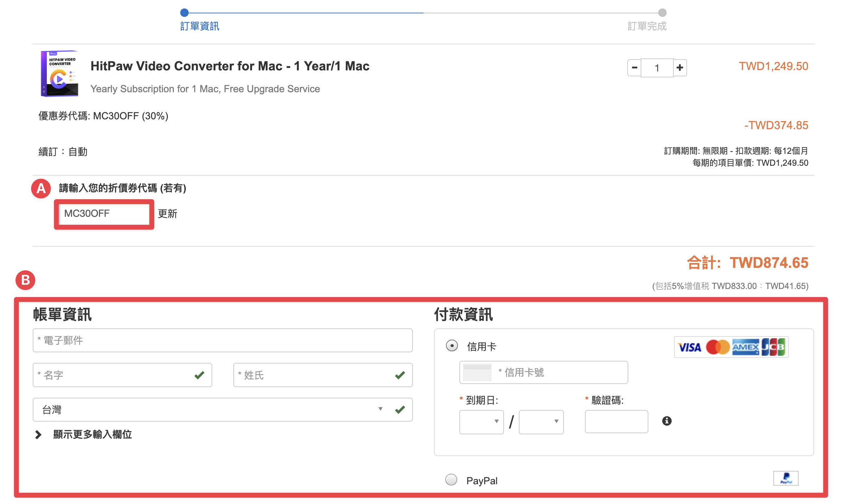This screenshot has width=849, height=504.
Task: Click the JCB card logo
Action: pos(773,347)
